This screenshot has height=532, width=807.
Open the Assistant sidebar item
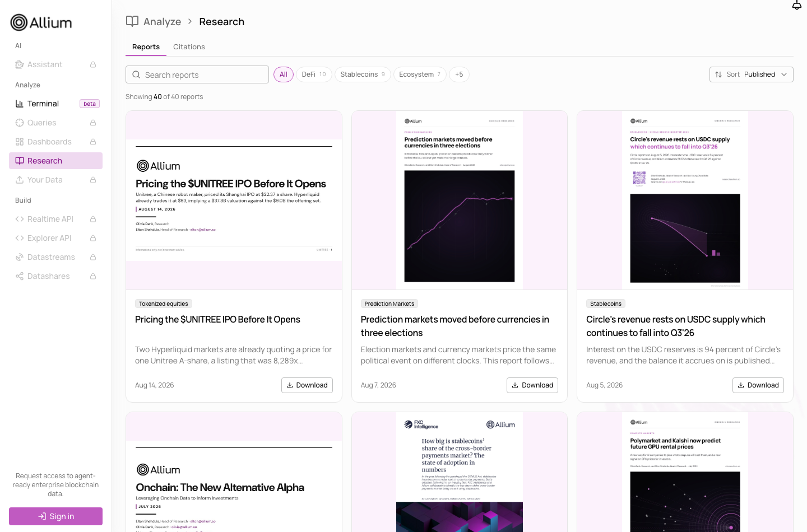pyautogui.click(x=55, y=64)
